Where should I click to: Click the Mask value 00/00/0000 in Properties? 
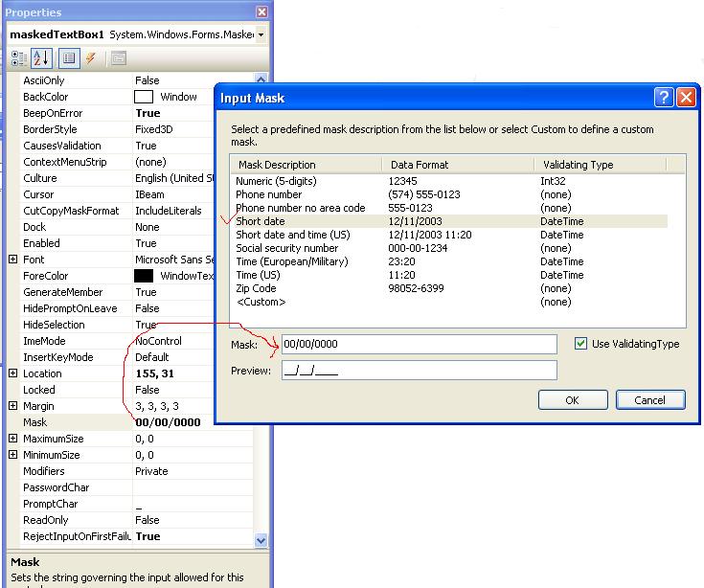point(168,422)
